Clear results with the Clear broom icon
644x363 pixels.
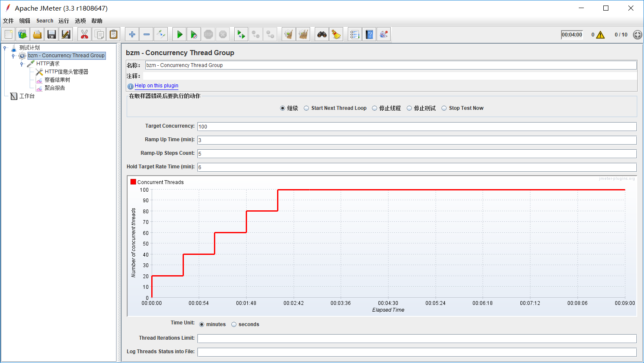[289, 34]
